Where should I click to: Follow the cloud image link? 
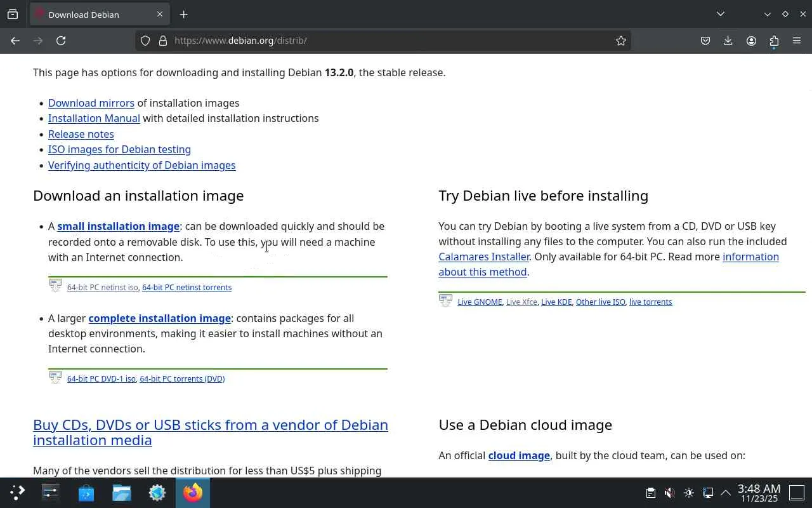pos(519,455)
